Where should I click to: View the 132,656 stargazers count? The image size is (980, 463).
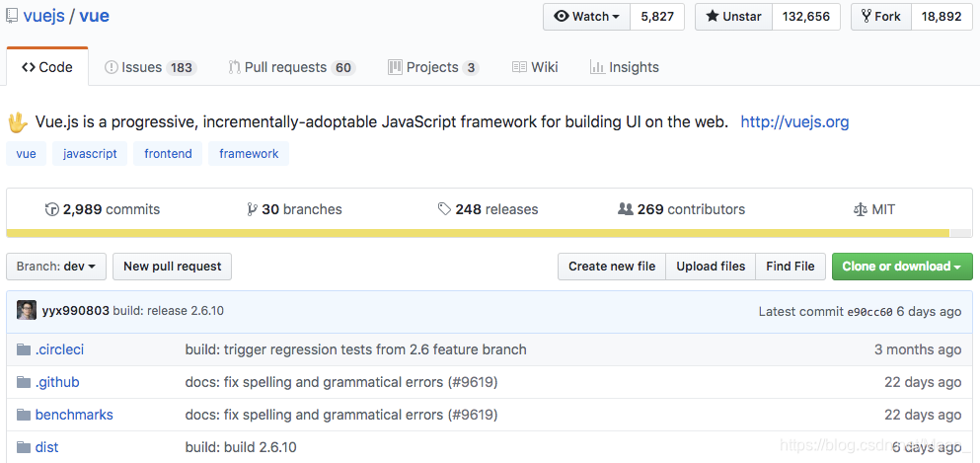pos(806,17)
